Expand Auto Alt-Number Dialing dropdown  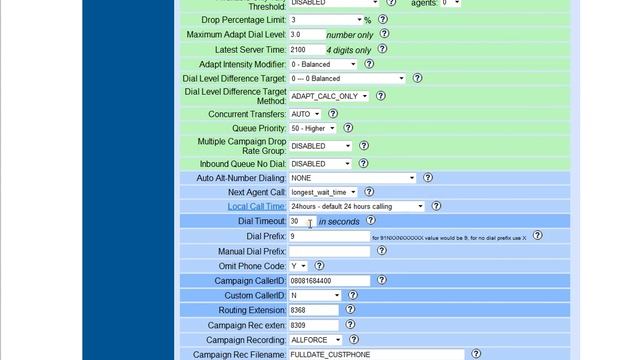pos(352,178)
